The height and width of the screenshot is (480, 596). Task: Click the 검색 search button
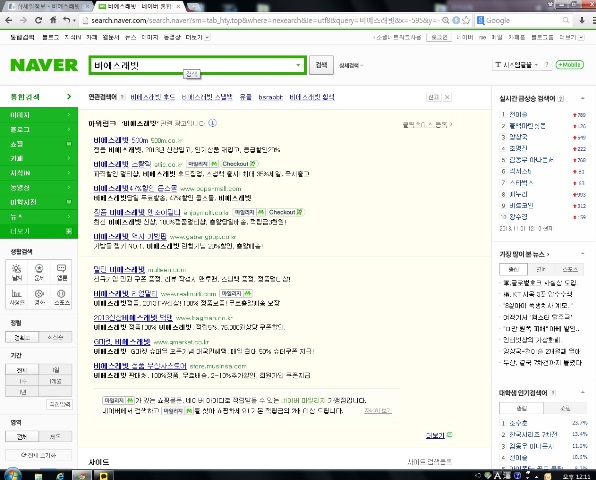coord(321,65)
